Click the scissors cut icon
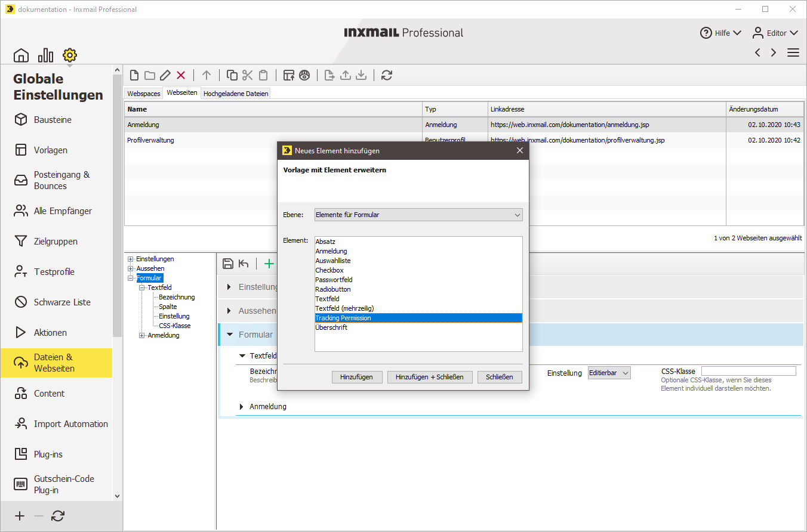807x532 pixels. [248, 75]
